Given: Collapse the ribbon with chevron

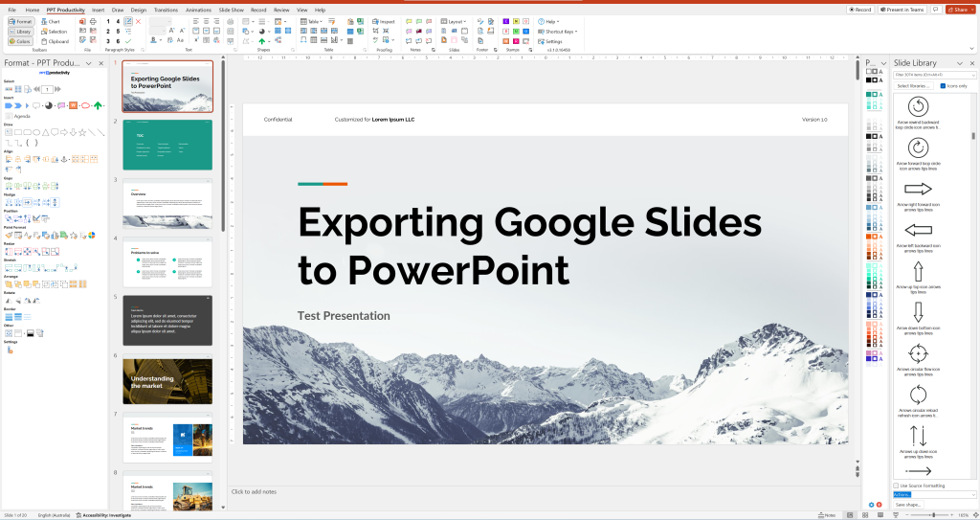Looking at the screenshot, I should tap(972, 48).
